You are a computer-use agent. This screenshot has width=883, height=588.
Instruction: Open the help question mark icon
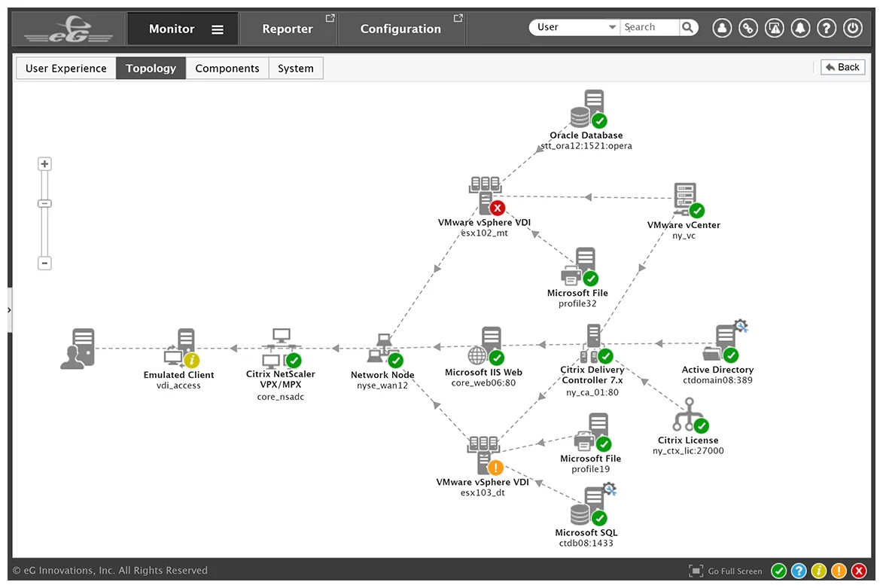pyautogui.click(x=826, y=28)
